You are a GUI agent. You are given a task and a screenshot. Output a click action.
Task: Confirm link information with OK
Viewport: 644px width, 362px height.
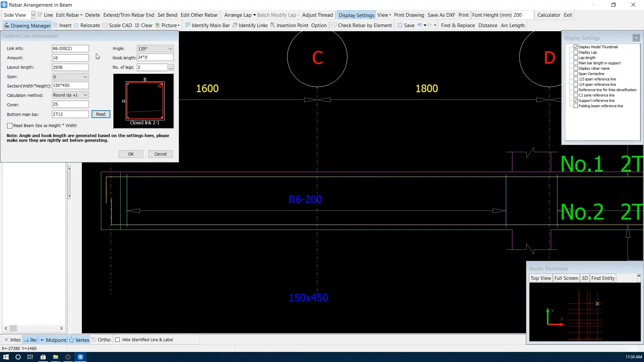[131, 154]
